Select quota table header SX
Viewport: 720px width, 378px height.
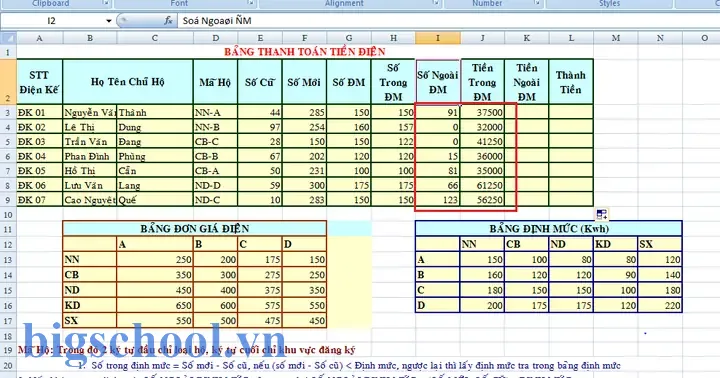click(x=660, y=244)
